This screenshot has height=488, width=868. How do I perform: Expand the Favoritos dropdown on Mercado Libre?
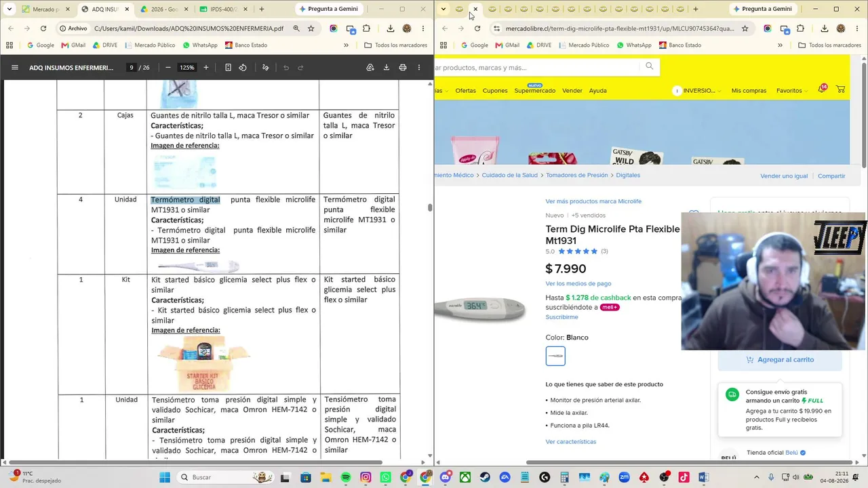(792, 91)
